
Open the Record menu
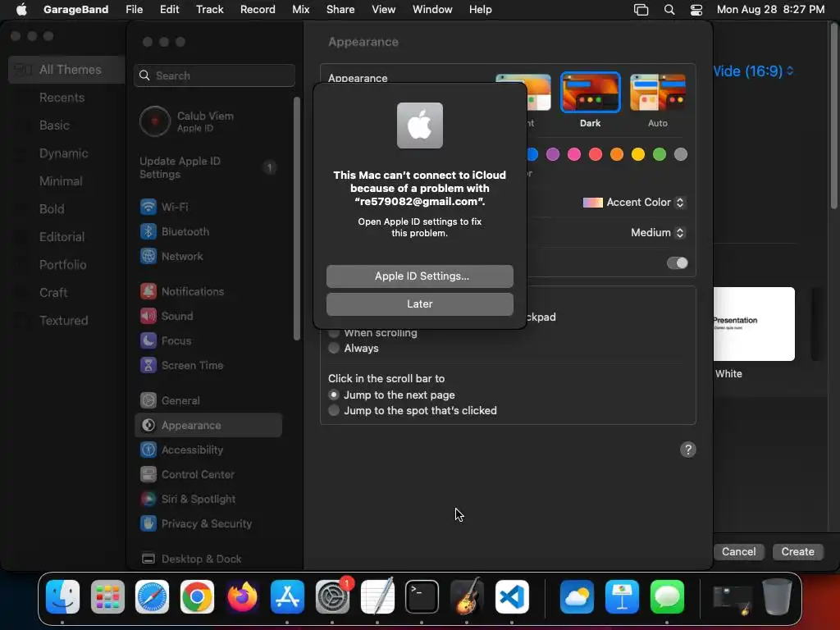258,10
